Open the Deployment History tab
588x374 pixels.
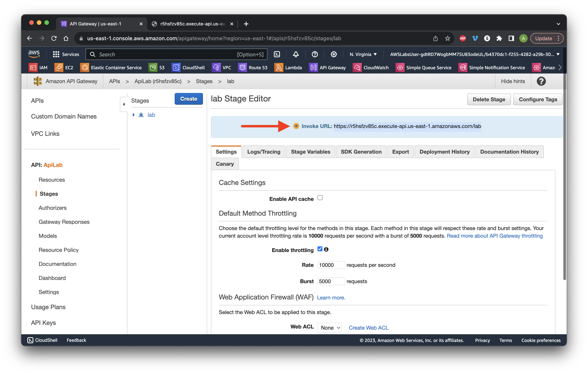point(444,152)
